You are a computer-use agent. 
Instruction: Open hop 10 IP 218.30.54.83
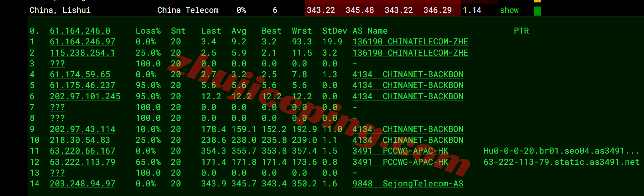[x=80, y=140]
